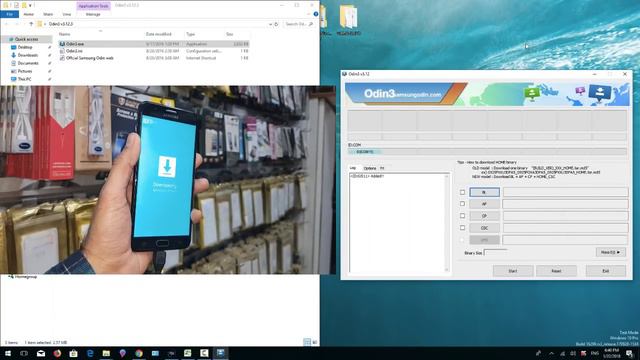Viewport: 640px width, 360px height.
Task: Click the Odin3 taskbar icon
Action: [x=220, y=353]
